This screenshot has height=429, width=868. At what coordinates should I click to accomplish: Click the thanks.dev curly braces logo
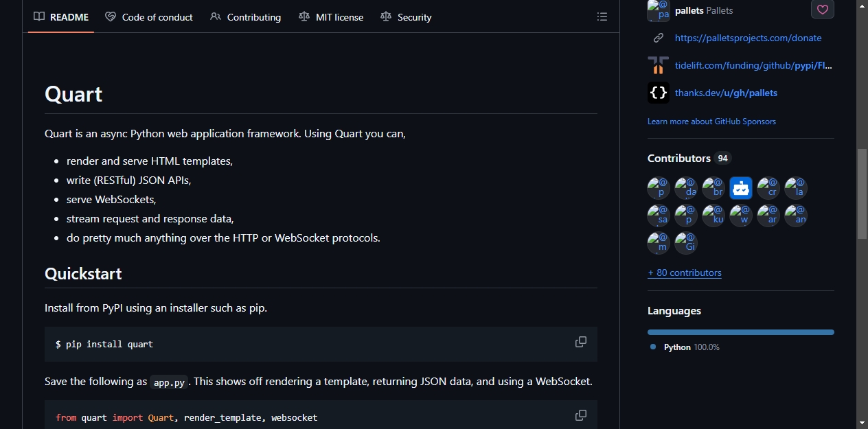(x=659, y=93)
